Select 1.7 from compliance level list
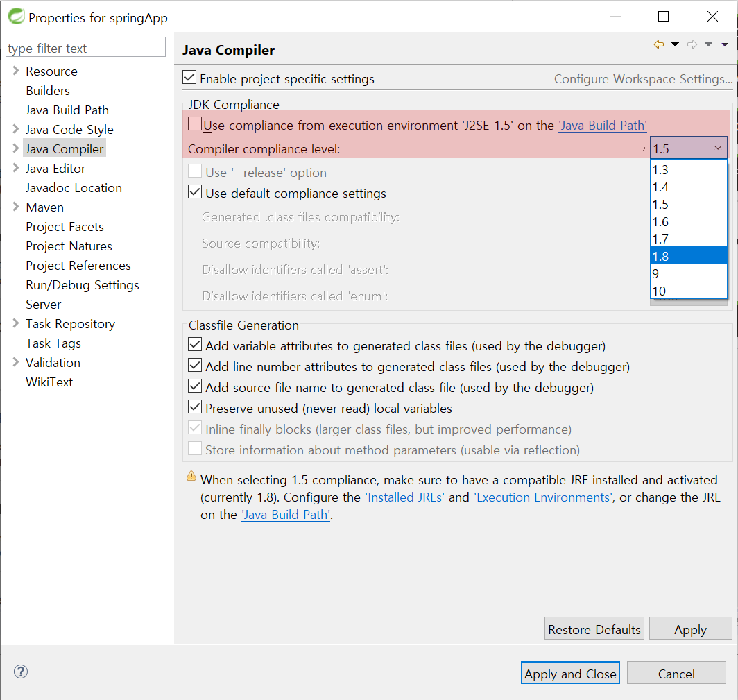This screenshot has width=738, height=700. tap(689, 239)
